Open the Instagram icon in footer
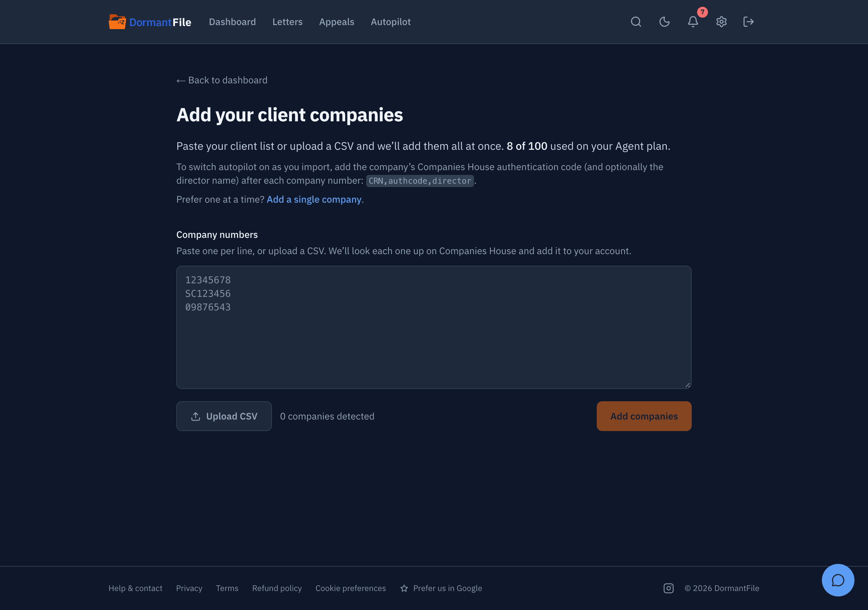This screenshot has height=610, width=868. click(668, 588)
